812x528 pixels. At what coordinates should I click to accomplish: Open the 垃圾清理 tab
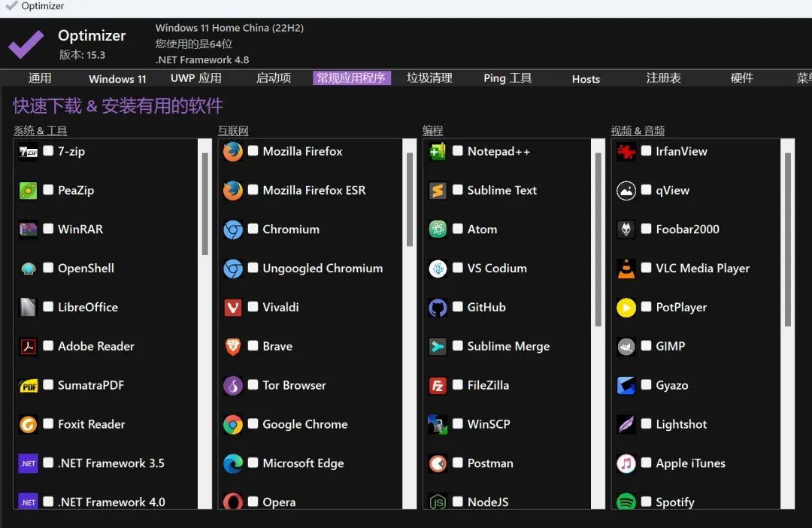pyautogui.click(x=429, y=78)
